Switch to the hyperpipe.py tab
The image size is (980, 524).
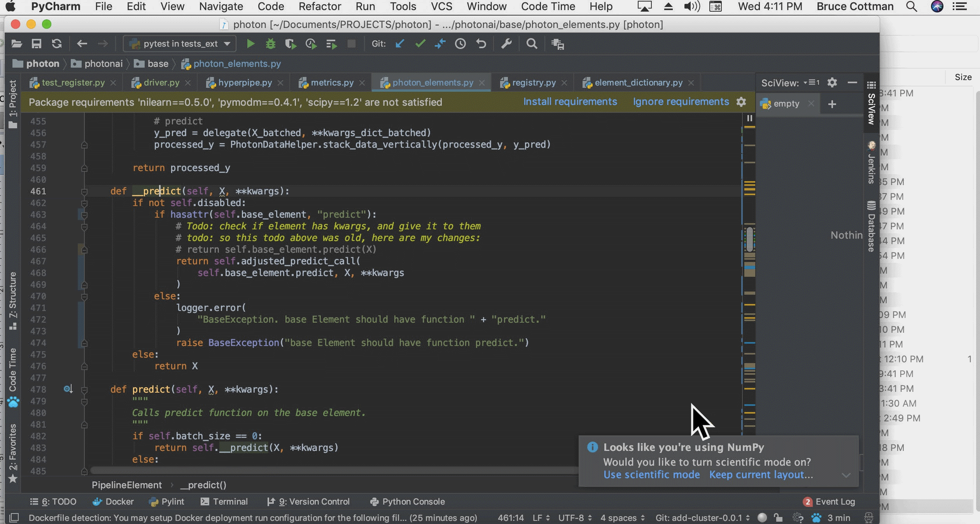(245, 82)
